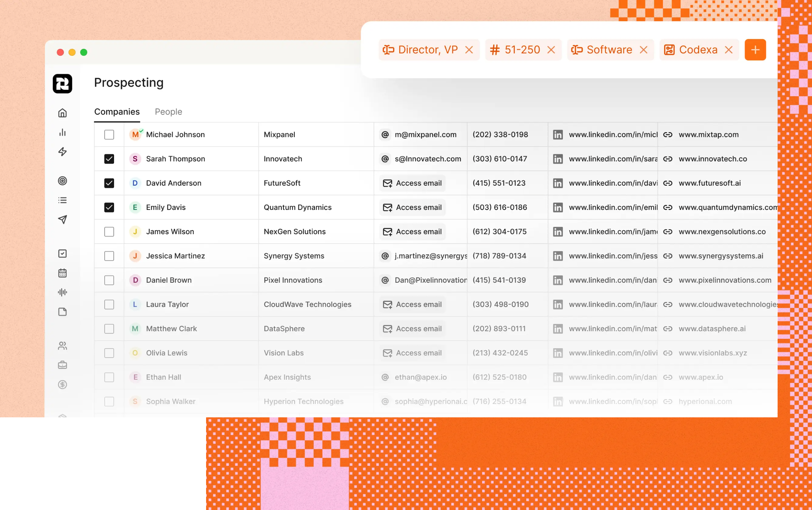Viewport: 812px width, 510px height.
Task: Click LinkedIn icon in Michael Johnson row
Action: 558,135
